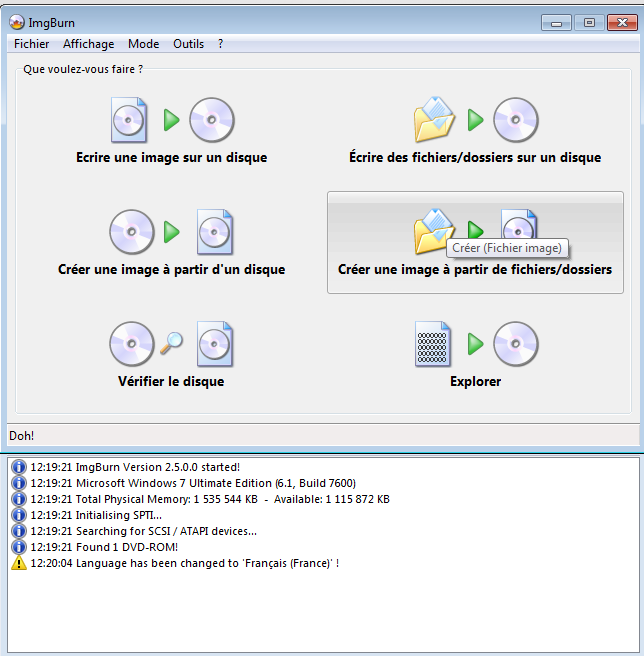Click the 'Vérifier le disque' label
644x656 pixels.
171,382
